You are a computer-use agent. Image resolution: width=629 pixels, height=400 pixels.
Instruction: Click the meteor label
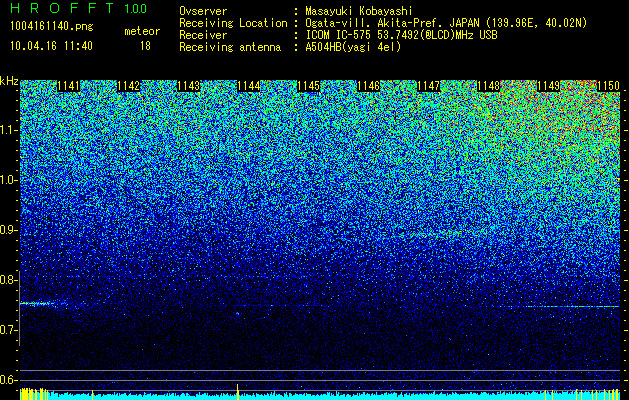tap(142, 31)
